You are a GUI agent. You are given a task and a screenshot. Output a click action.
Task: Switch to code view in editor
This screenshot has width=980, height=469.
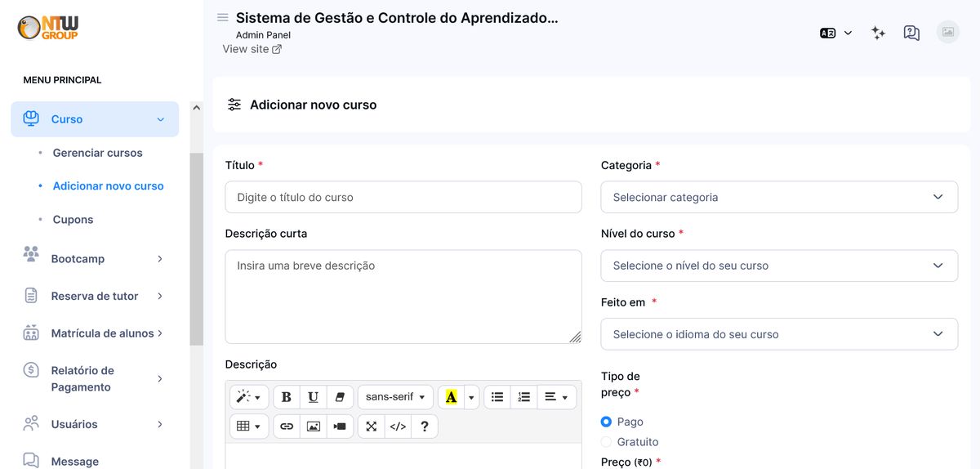(398, 427)
